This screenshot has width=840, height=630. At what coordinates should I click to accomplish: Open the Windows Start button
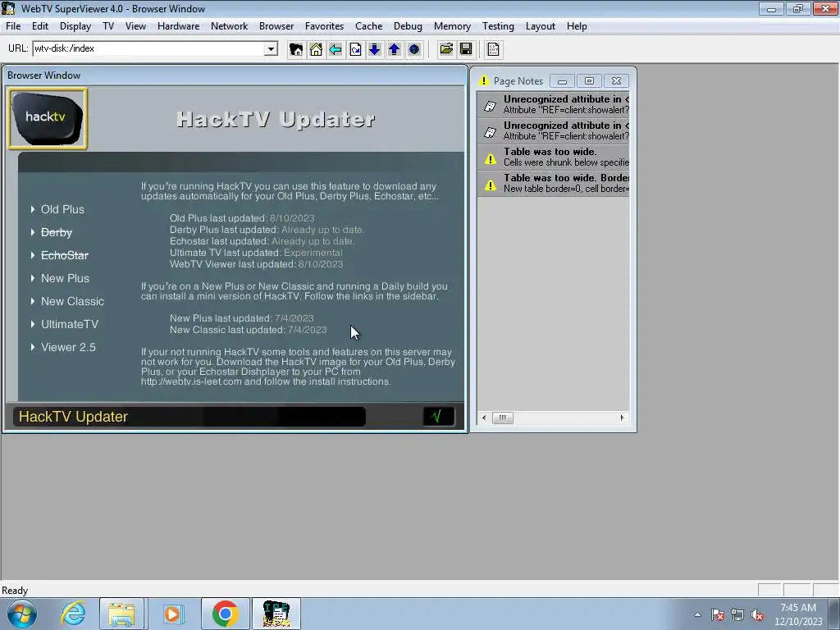pos(22,614)
